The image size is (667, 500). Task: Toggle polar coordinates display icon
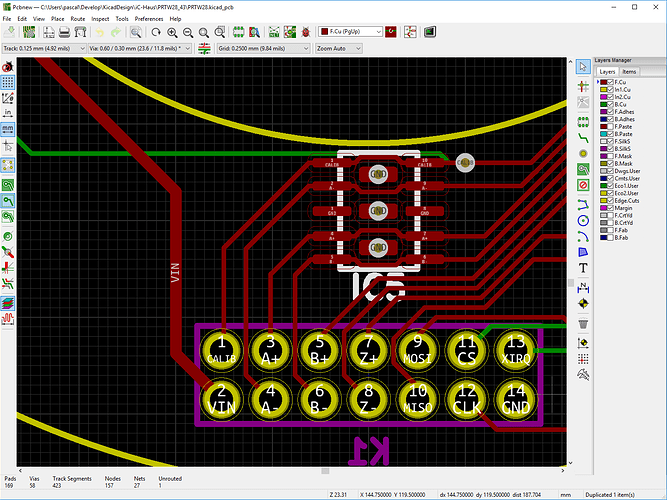8,98
